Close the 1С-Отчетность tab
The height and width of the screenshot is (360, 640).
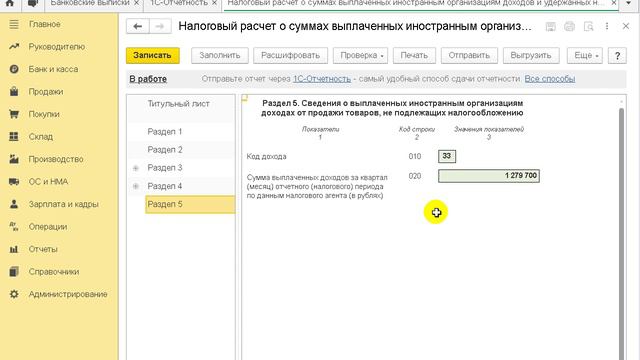tap(214, 3)
